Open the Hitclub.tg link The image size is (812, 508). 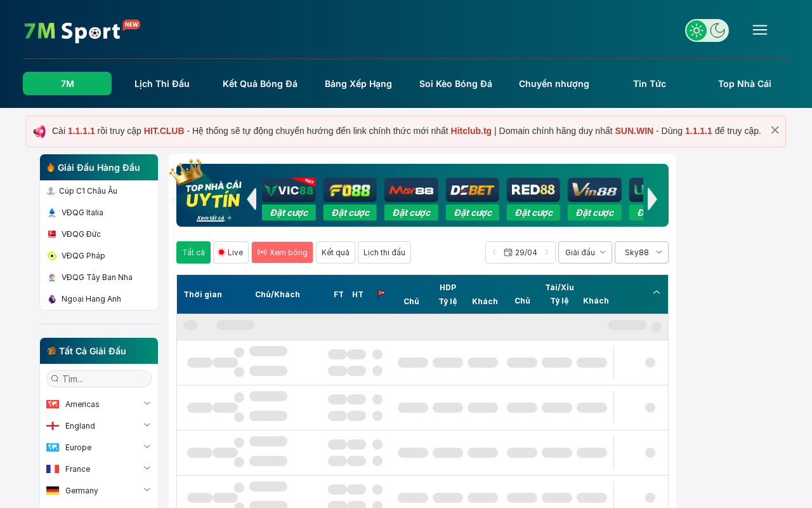tap(471, 131)
